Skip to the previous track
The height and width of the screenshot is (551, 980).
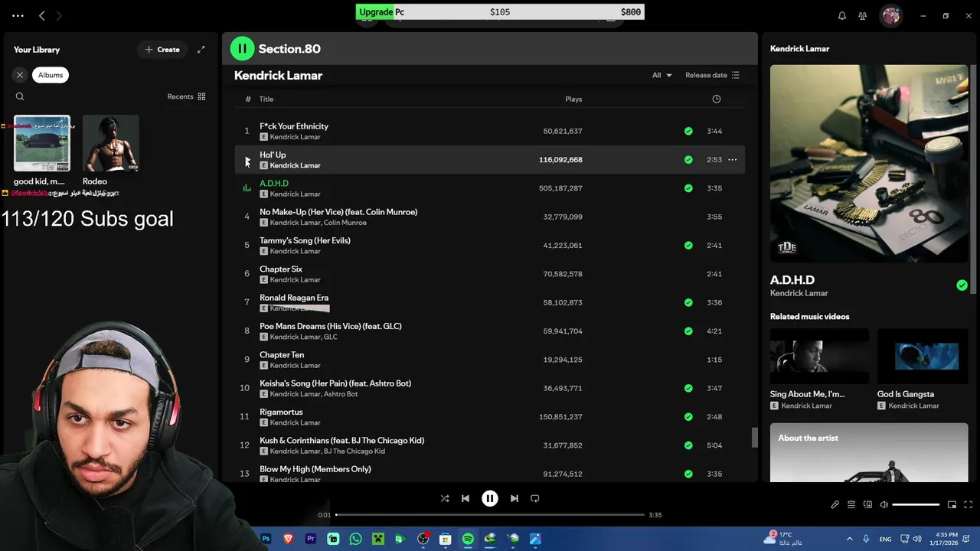tap(465, 498)
